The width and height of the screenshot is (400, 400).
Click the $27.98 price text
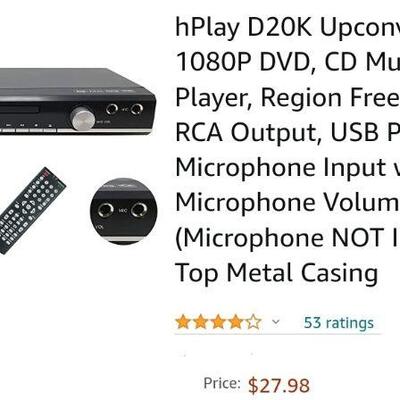click(x=279, y=385)
